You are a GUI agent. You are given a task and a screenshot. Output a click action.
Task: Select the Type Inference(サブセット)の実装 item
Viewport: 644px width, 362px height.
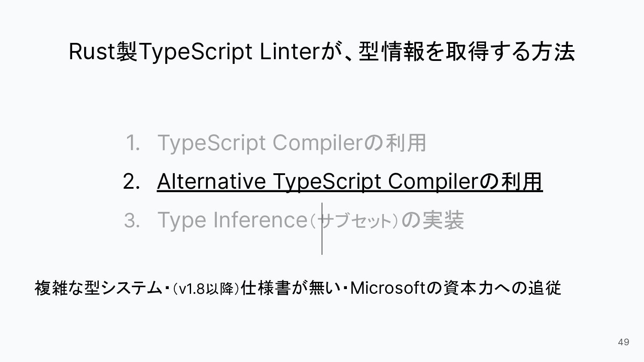tap(311, 220)
